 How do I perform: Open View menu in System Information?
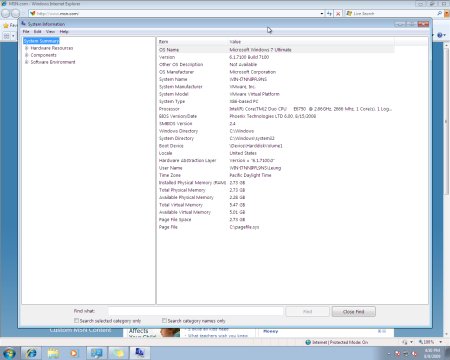50,31
